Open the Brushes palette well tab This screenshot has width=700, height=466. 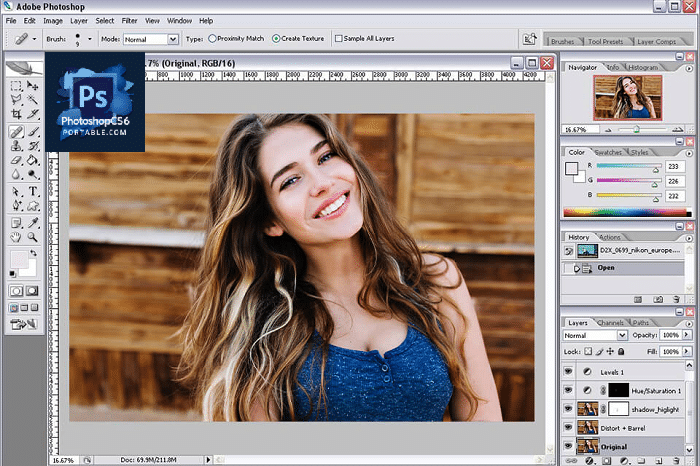(x=562, y=42)
